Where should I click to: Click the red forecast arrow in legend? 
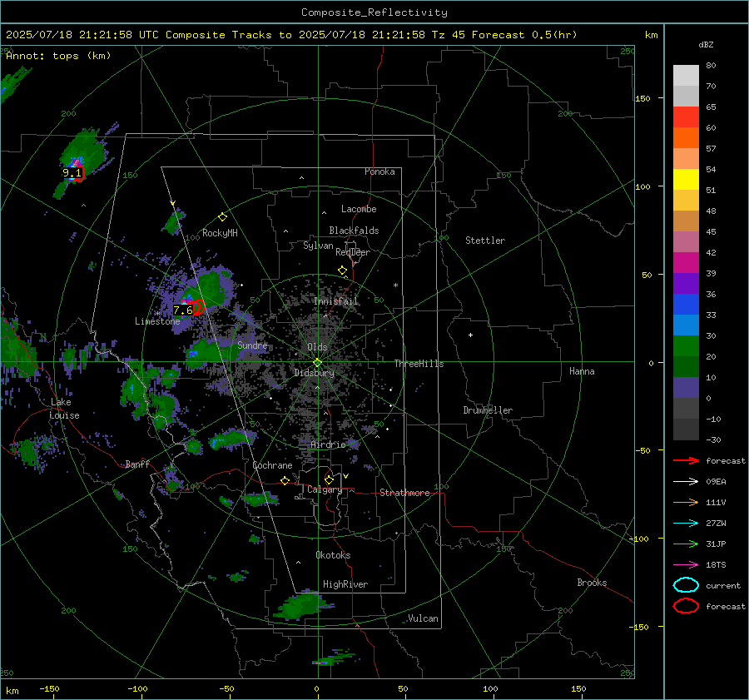[686, 460]
